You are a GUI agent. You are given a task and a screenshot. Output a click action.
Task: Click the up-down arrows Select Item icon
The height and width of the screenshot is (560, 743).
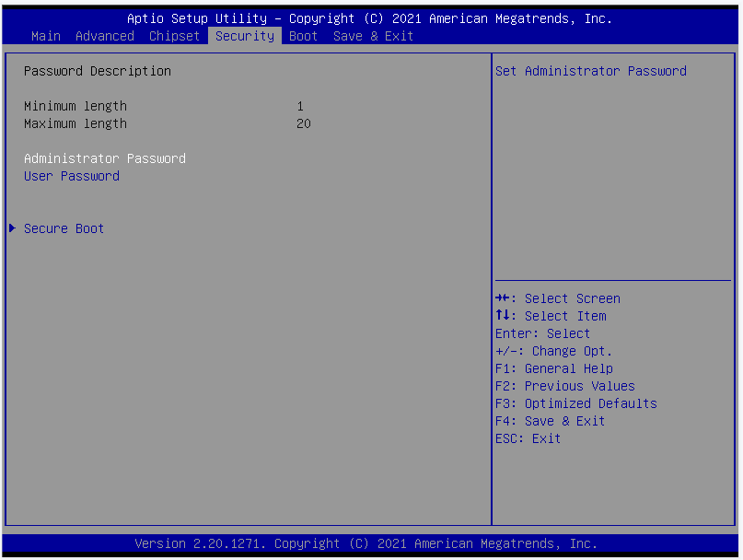pyautogui.click(x=502, y=316)
